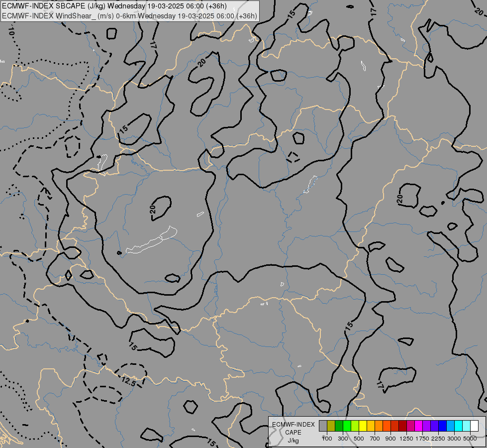Screen dimensions: 487x448
Task: Select the brick red swatch right of 900 tick
Action: [x=395, y=426]
